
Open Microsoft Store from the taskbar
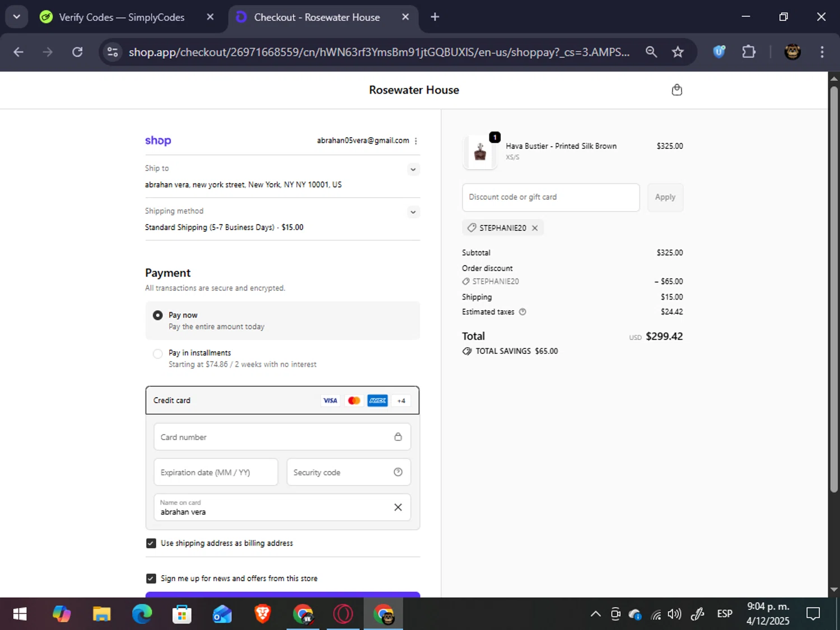(182, 614)
